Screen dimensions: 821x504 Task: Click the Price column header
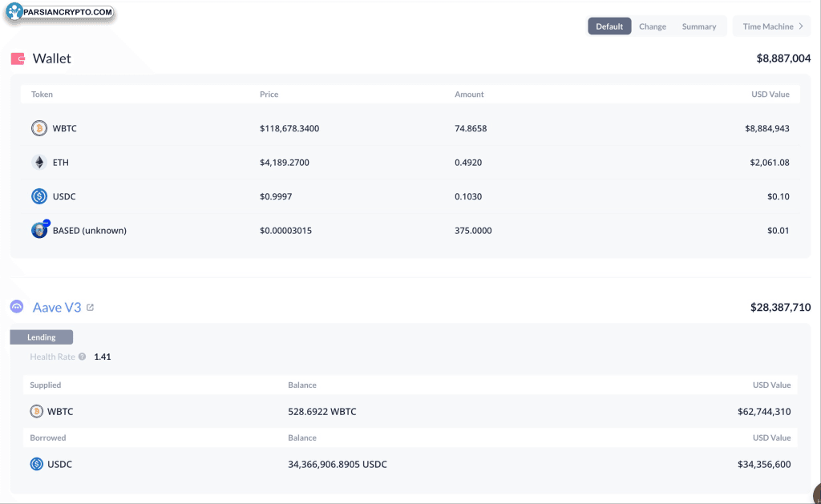[269, 95]
